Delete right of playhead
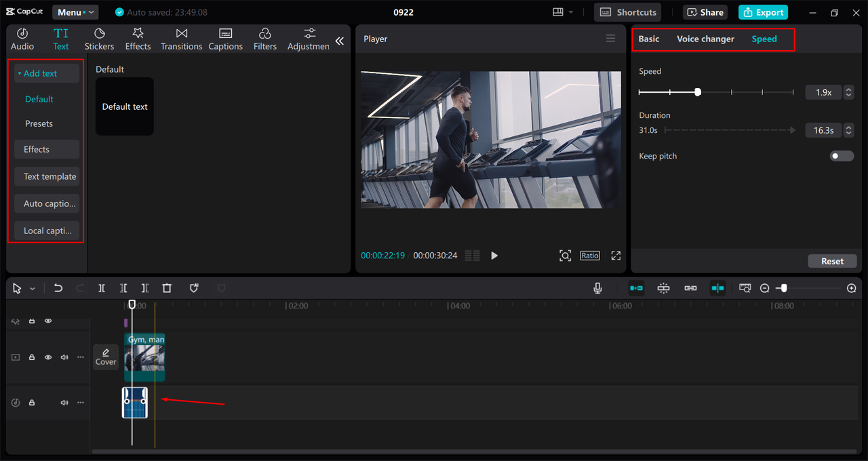 click(145, 288)
